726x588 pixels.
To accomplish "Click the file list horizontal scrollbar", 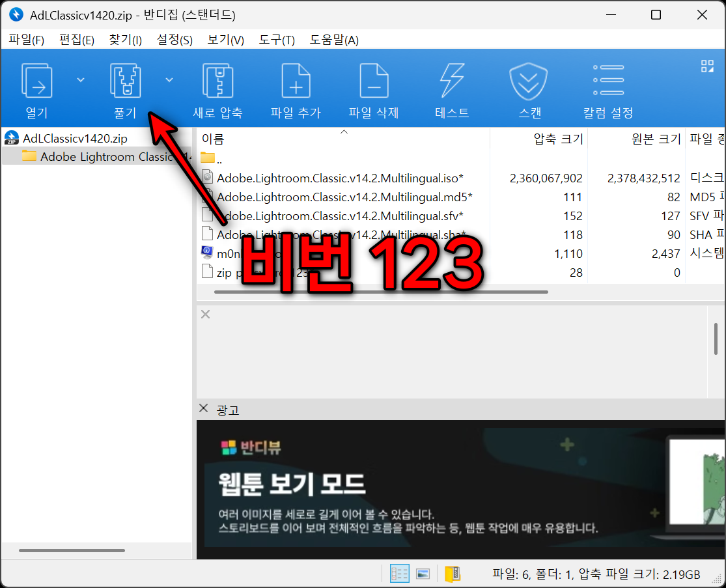I will [381, 292].
